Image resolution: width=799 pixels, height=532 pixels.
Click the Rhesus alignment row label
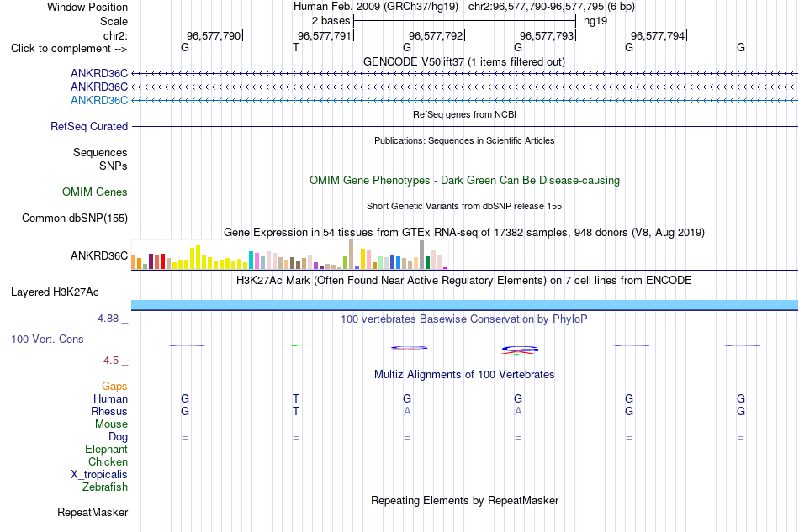point(109,411)
